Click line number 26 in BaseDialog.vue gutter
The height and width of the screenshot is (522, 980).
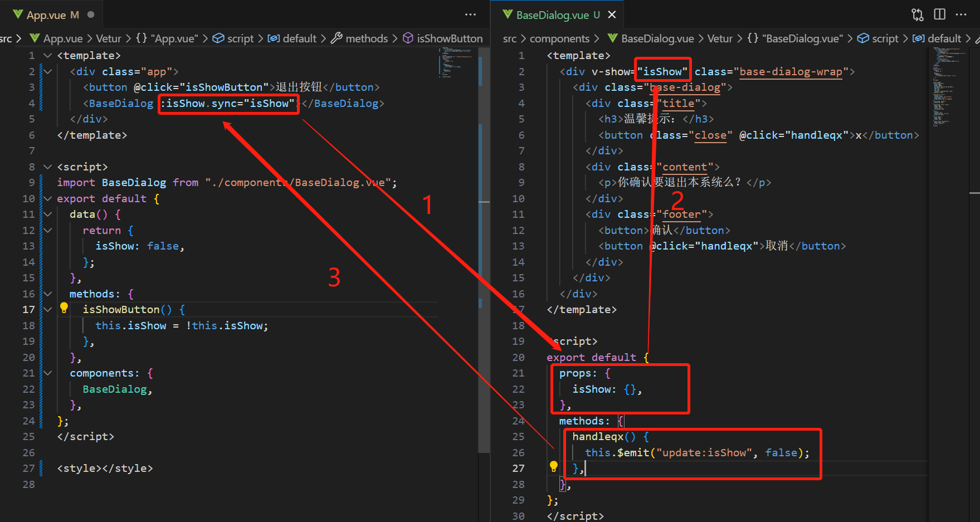tap(518, 452)
